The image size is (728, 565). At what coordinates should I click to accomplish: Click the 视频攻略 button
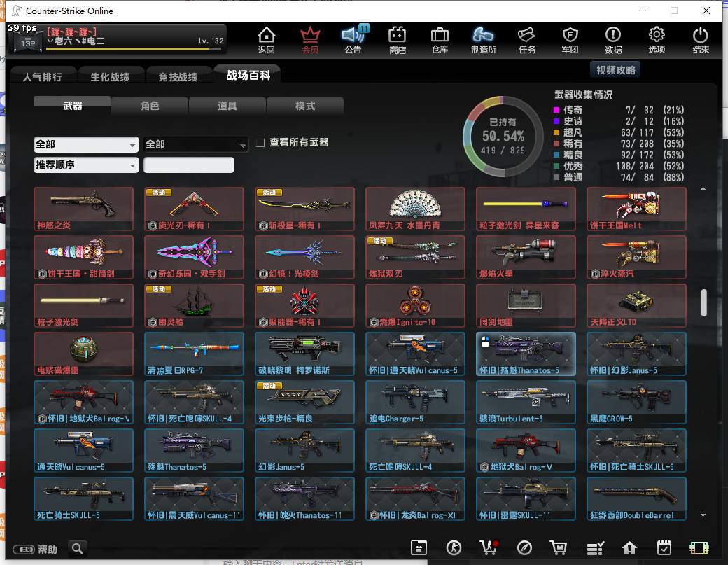point(615,70)
